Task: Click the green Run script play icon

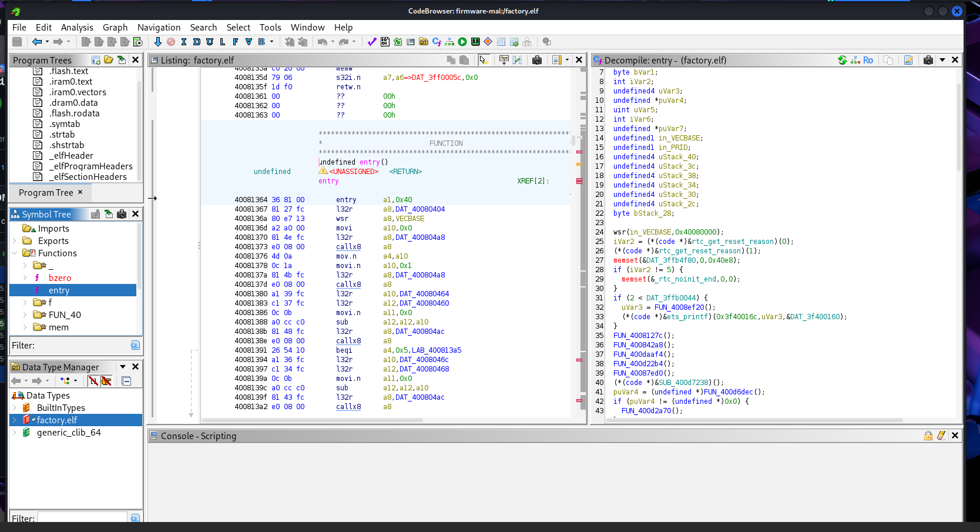Action: click(462, 42)
